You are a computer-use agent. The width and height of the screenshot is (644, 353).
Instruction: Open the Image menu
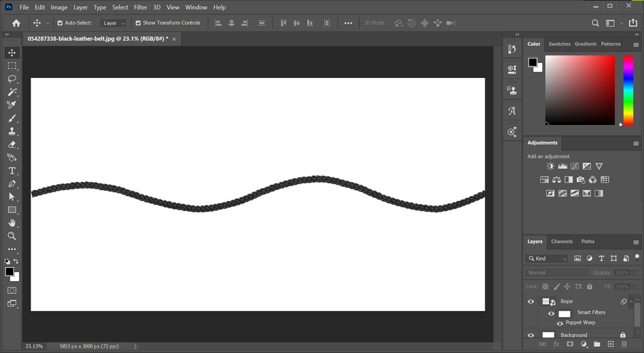59,7
